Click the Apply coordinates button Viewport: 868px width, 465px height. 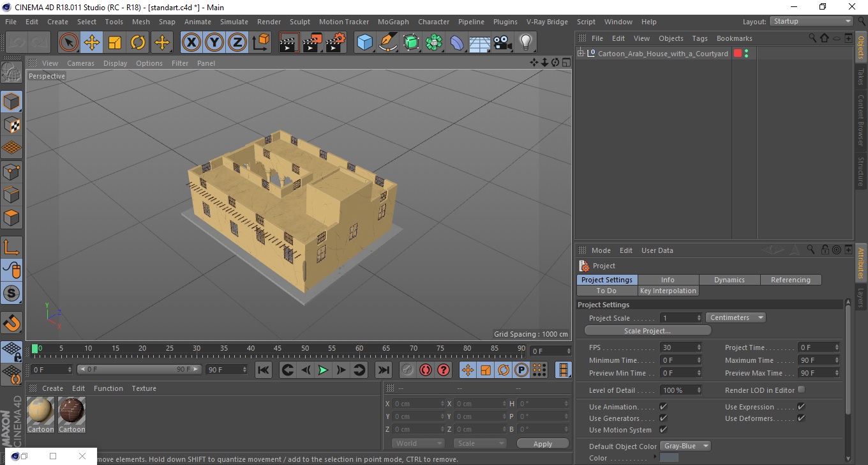(x=542, y=443)
